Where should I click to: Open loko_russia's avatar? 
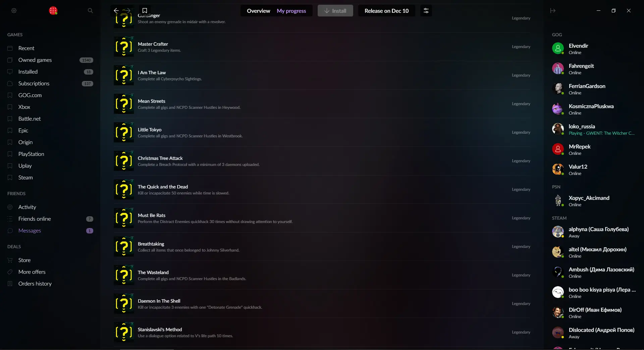point(558,129)
